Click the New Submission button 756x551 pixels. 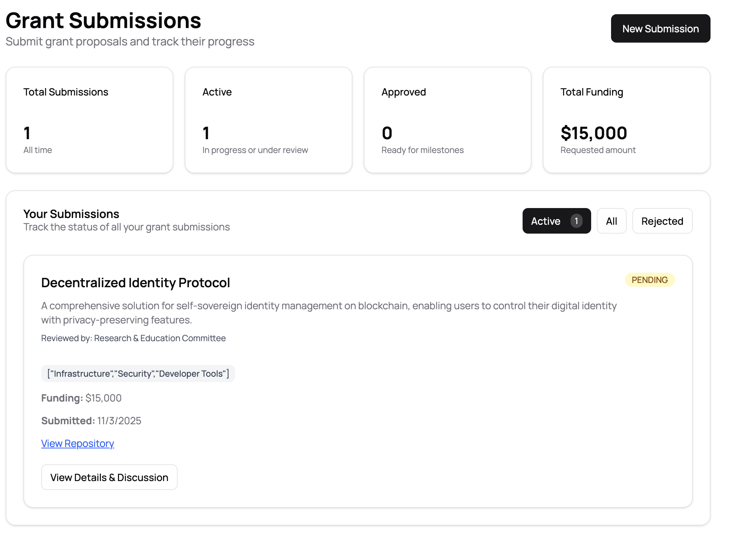pos(660,28)
